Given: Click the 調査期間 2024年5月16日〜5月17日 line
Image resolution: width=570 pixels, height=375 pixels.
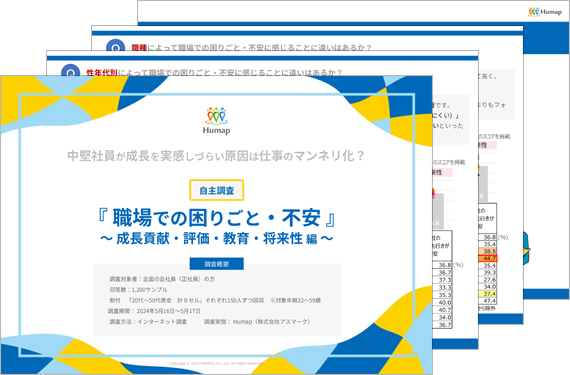Looking at the screenshot, I should pos(154,311).
